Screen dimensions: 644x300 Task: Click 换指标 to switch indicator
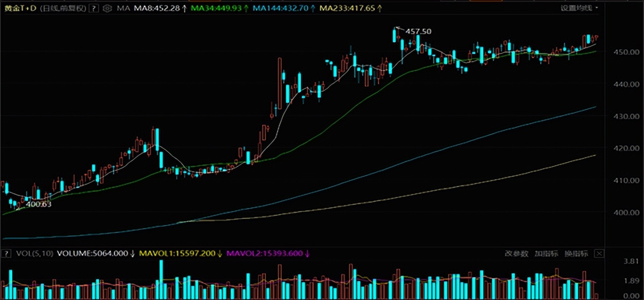point(577,253)
